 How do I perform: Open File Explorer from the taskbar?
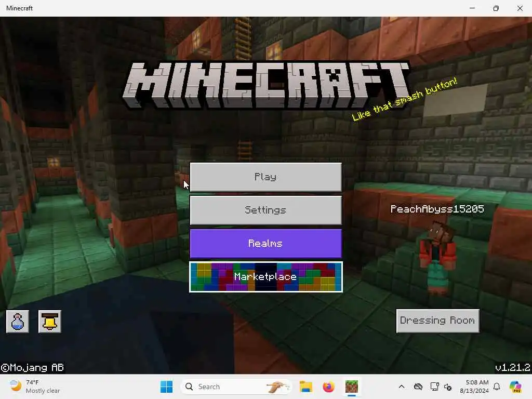click(306, 387)
